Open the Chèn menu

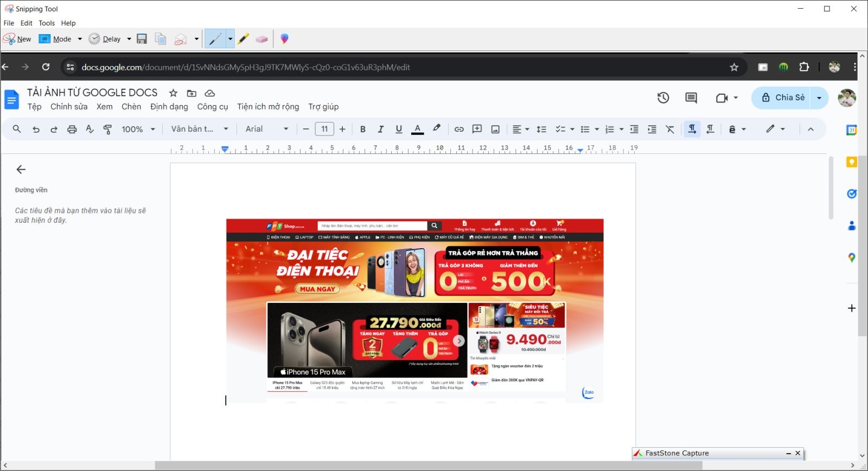(x=131, y=107)
